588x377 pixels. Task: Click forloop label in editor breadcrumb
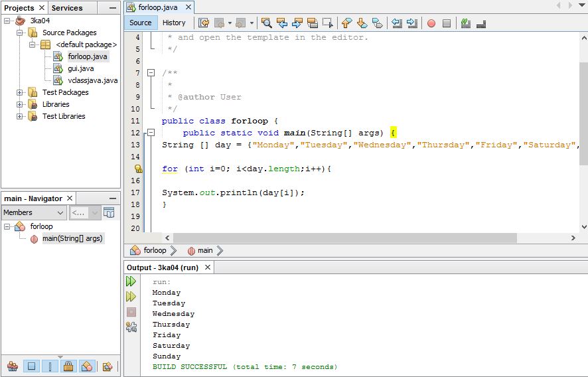click(155, 250)
